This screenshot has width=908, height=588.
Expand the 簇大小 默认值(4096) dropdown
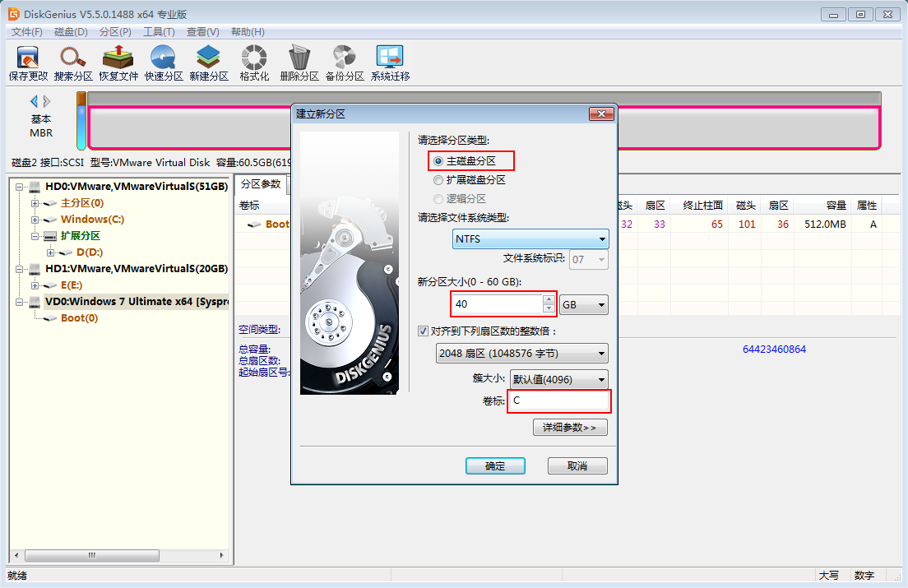(558, 379)
